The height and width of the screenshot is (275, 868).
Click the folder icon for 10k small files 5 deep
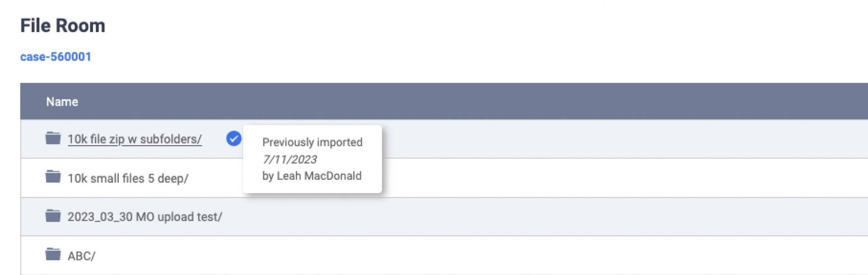click(53, 177)
